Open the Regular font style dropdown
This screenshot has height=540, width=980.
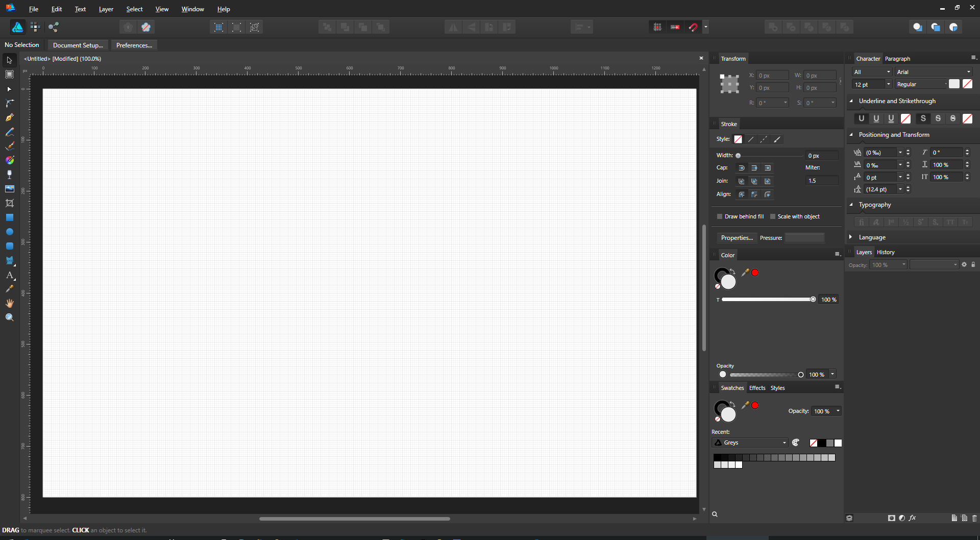click(x=922, y=84)
